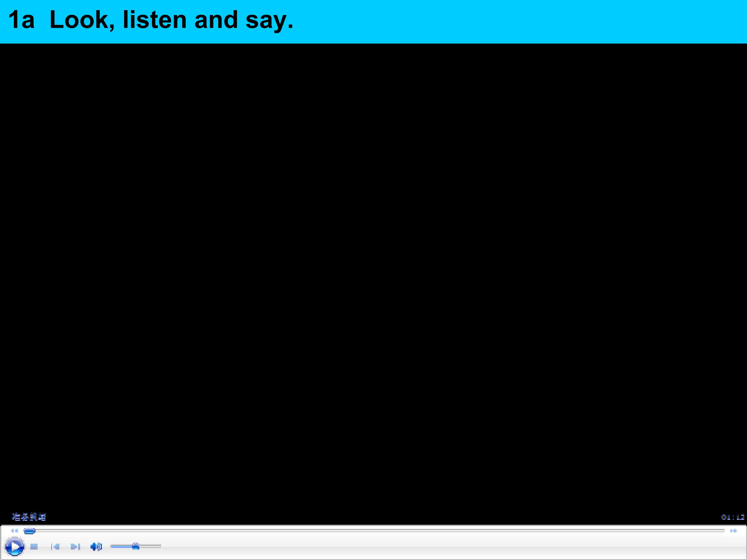Click the middle of the seek track
Viewport: 747px width, 560px height.
coord(375,531)
